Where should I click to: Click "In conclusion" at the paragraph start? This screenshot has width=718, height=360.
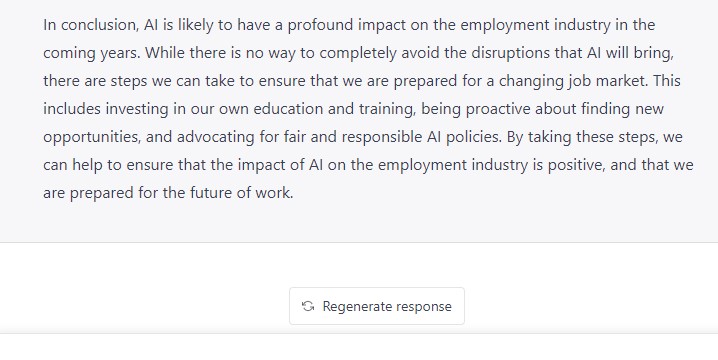(x=91, y=25)
